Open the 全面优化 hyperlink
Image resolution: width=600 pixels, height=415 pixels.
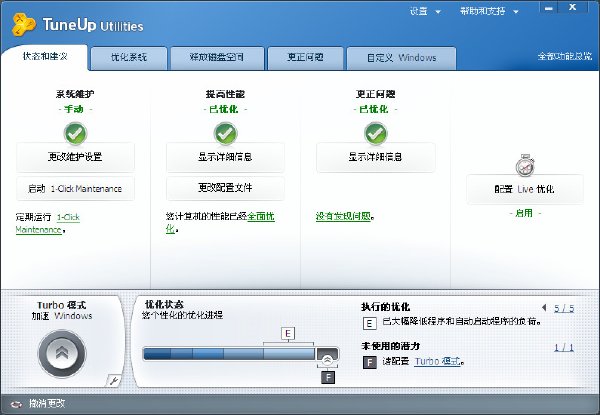coord(261,217)
